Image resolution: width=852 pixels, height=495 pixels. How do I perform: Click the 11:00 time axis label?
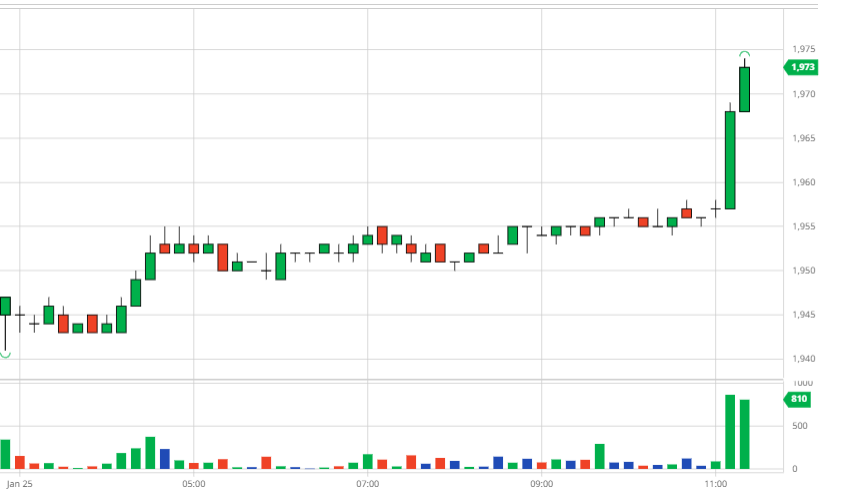(716, 484)
